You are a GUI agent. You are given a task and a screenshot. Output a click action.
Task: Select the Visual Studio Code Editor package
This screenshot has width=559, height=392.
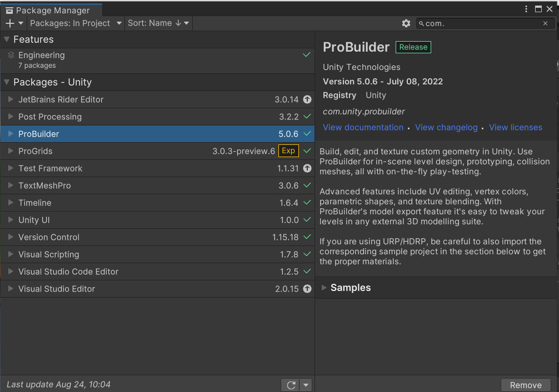point(158,272)
